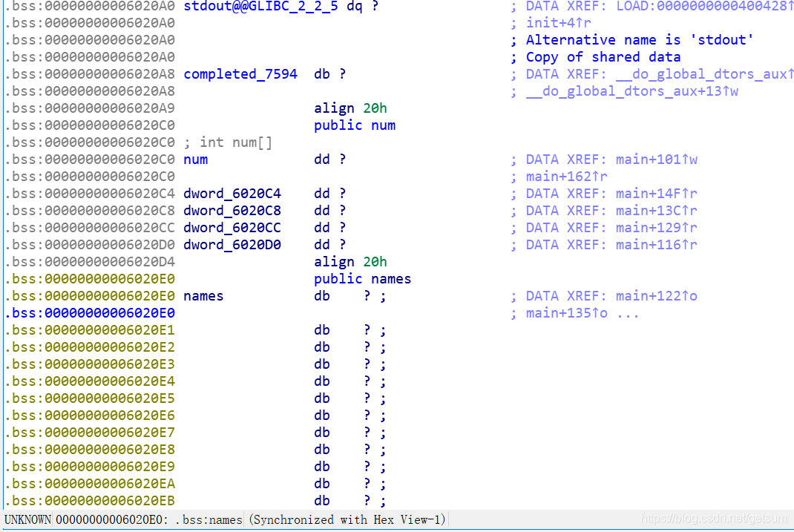Screen dimensions: 794x532
Task: Select address .bss:00000000006020E1
Action: pos(90,330)
